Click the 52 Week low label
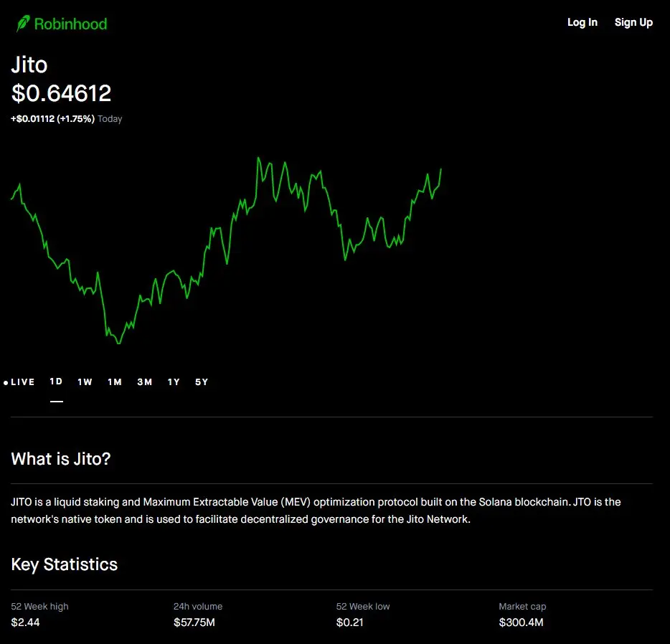This screenshot has height=644, width=670. (363, 607)
